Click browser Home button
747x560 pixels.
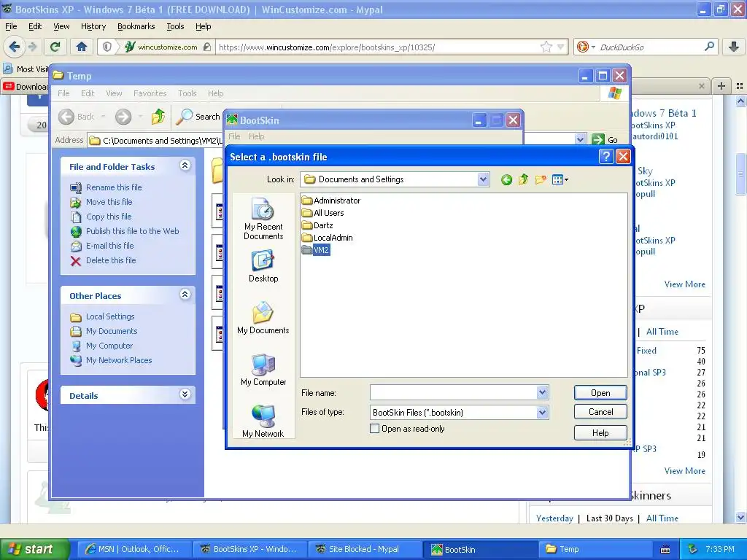pyautogui.click(x=82, y=47)
